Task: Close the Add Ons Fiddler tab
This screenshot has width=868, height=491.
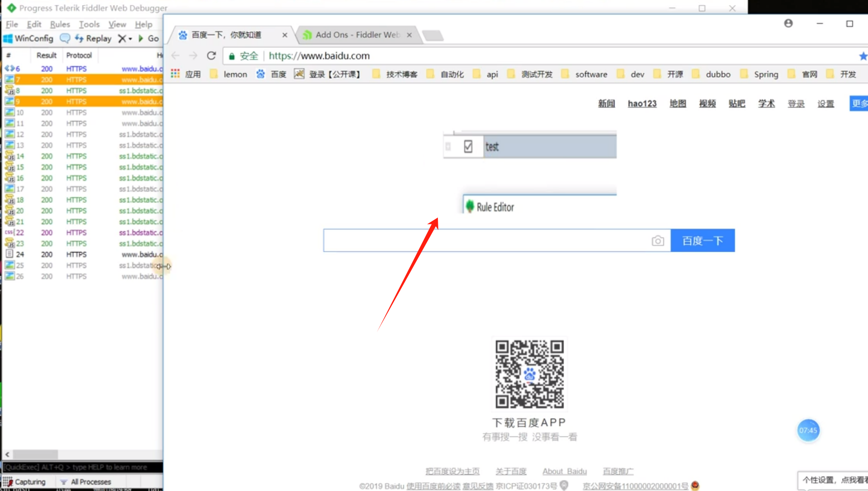Action: (409, 35)
